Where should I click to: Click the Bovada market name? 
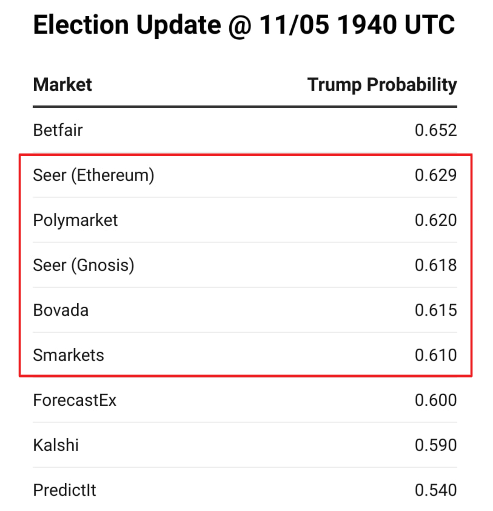coord(61,310)
